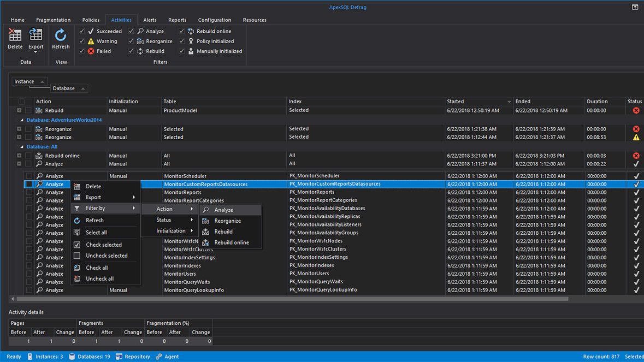Switch to the Fragmentation tab
Image resolution: width=644 pixels, height=362 pixels.
(53, 20)
